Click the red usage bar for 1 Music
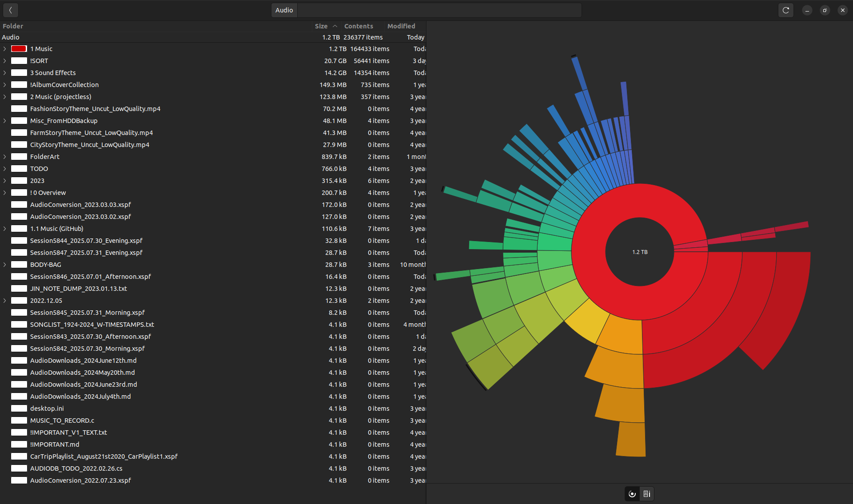The height and width of the screenshot is (504, 853). (x=19, y=49)
